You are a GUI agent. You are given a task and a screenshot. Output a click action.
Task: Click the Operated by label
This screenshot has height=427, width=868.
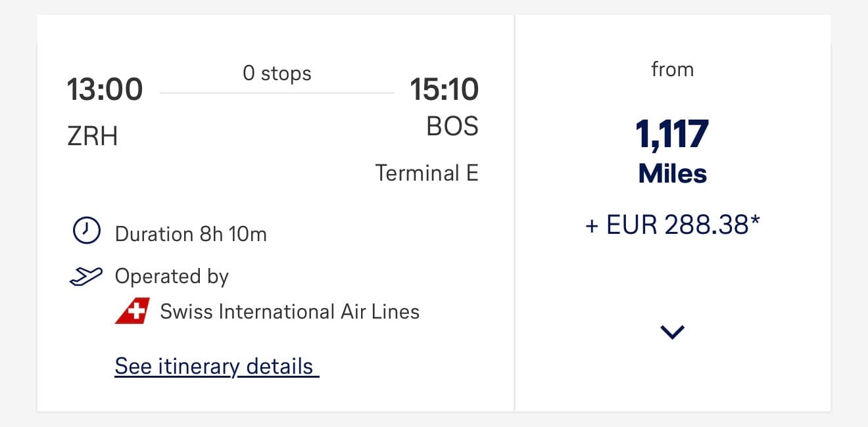click(172, 277)
